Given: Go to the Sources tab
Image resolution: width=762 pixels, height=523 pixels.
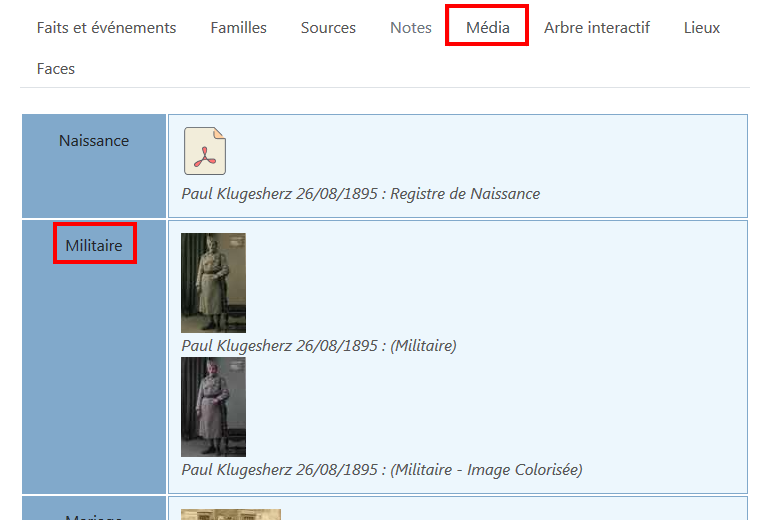Looking at the screenshot, I should (328, 27).
